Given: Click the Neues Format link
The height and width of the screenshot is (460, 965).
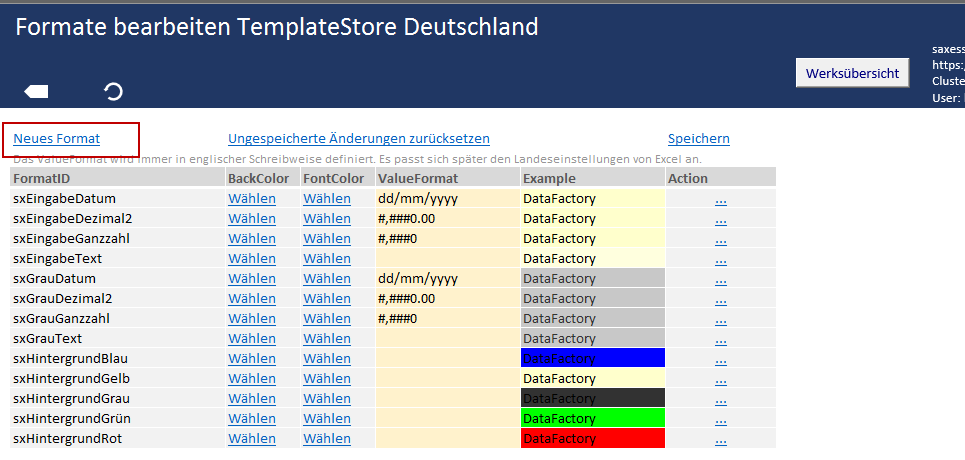Looking at the screenshot, I should pyautogui.click(x=57, y=138).
